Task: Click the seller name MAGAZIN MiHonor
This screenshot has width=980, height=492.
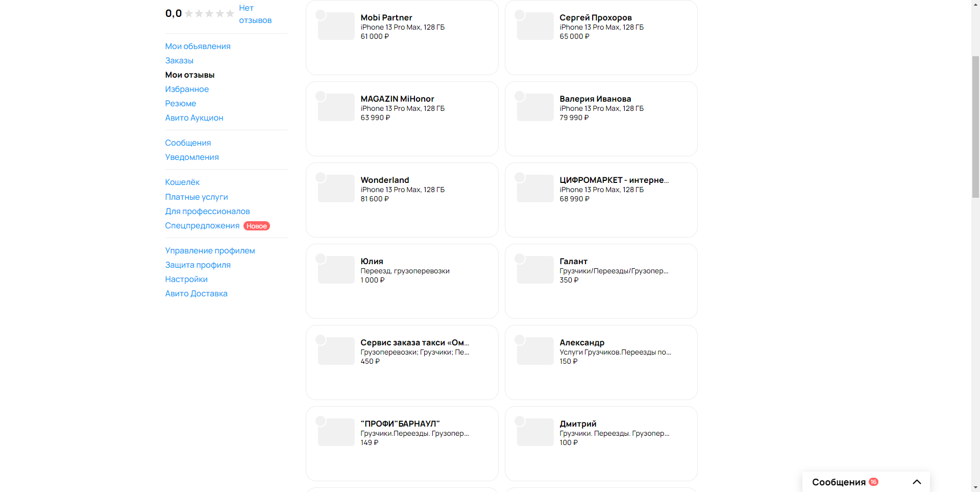Action: pyautogui.click(x=397, y=99)
